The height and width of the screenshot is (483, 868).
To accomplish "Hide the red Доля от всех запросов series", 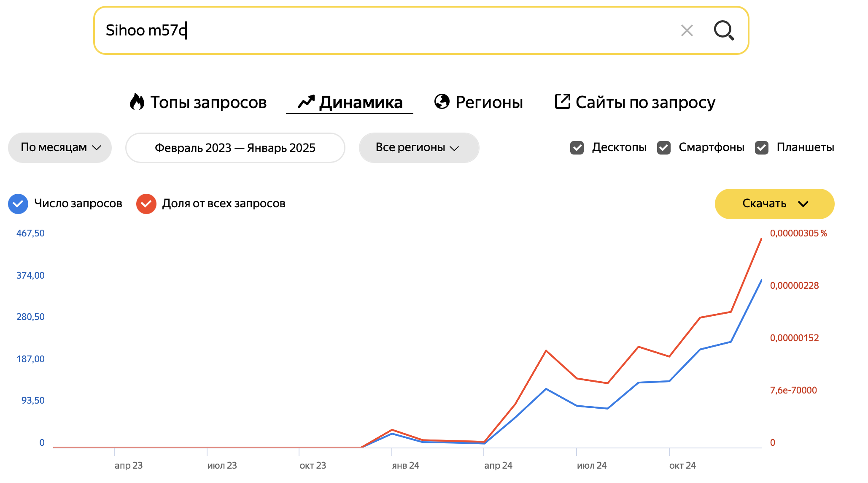I will point(146,204).
